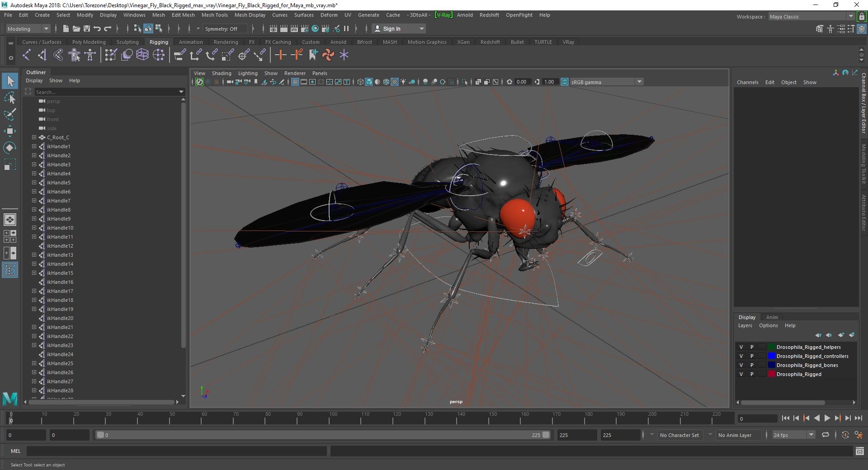Choose the Rotate tool in toolbox
Image resolution: width=868 pixels, height=470 pixels.
coord(10,148)
